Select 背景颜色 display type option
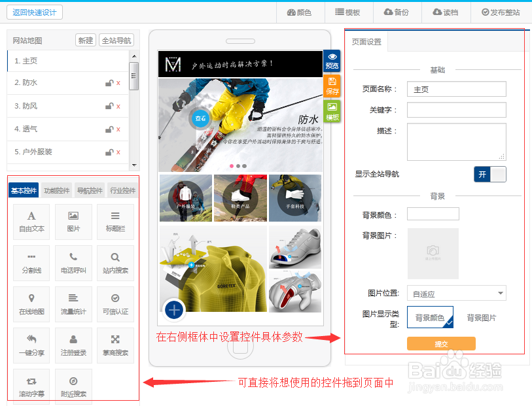The height and width of the screenshot is (406, 532). 430,317
